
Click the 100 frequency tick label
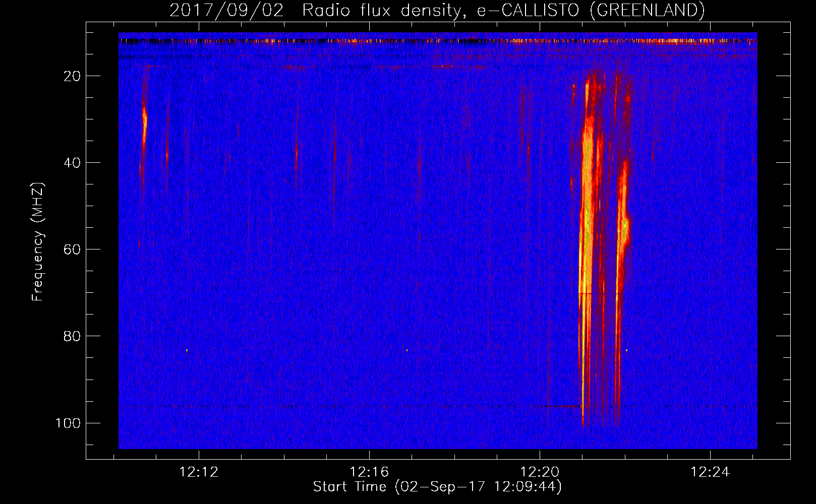coord(68,423)
